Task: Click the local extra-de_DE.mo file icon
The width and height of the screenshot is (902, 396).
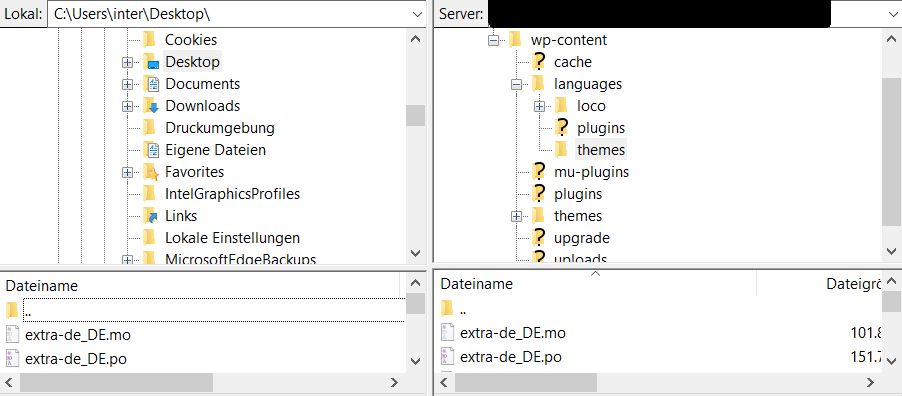Action: [x=12, y=334]
